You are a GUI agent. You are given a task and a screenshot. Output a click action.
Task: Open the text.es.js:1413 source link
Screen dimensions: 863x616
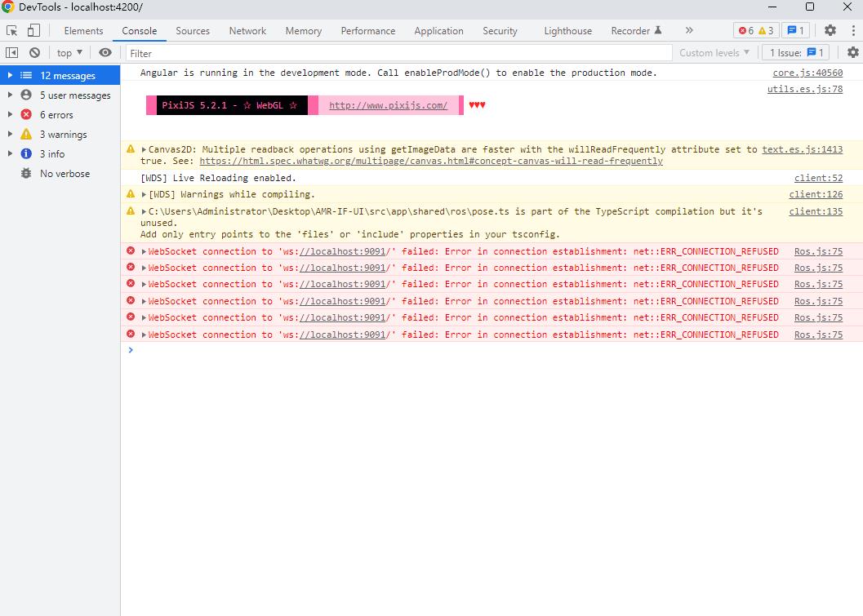[802, 149]
